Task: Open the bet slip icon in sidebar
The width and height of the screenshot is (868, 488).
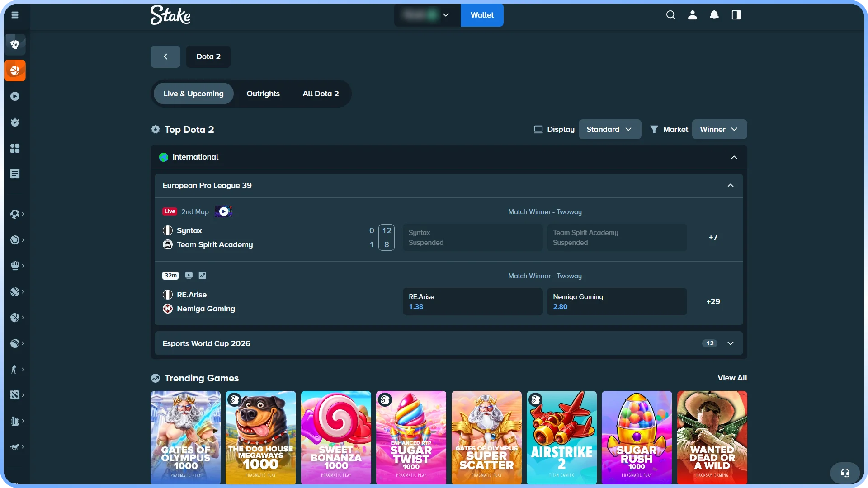Action: (x=15, y=174)
